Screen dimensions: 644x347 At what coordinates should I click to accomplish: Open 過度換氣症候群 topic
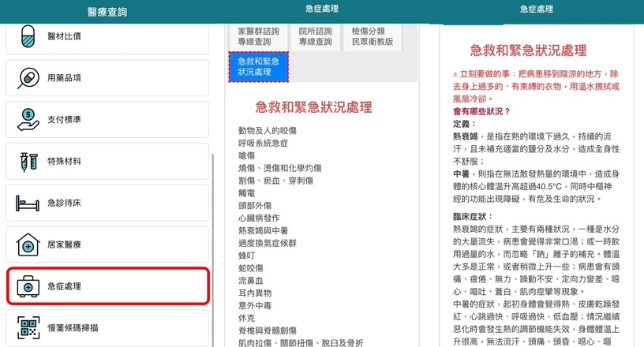pyautogui.click(x=268, y=243)
